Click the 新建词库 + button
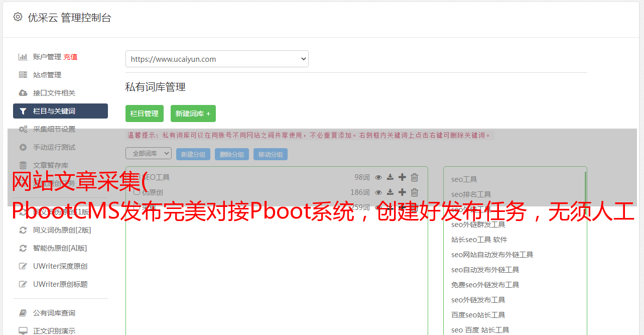 click(193, 114)
